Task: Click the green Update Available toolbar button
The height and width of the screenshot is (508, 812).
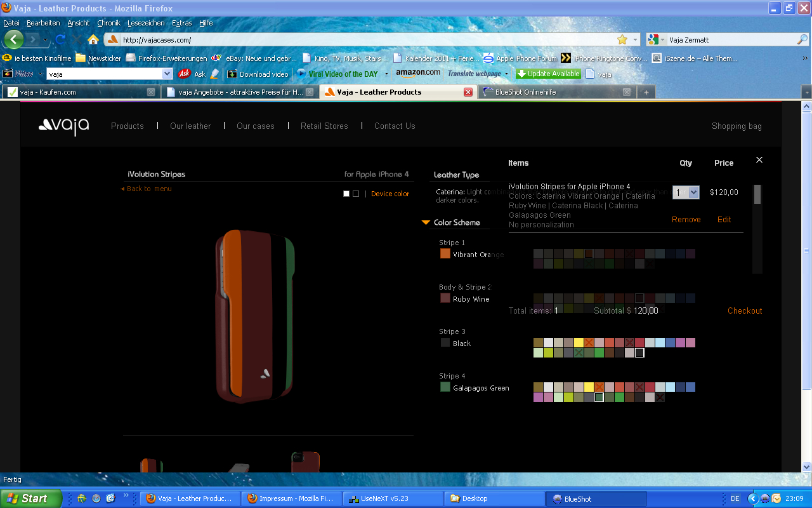Action: click(x=548, y=74)
